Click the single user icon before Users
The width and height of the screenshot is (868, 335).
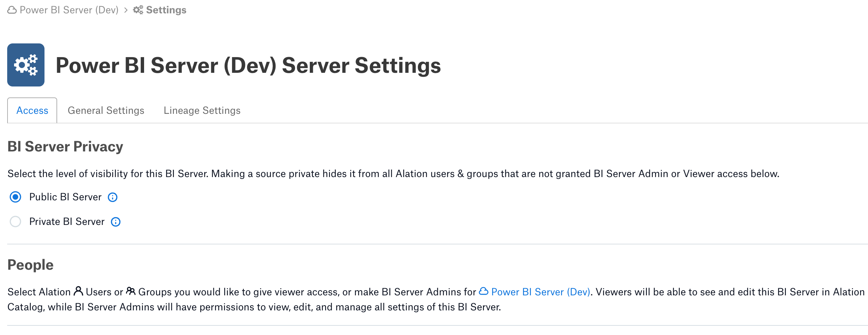[x=78, y=291]
